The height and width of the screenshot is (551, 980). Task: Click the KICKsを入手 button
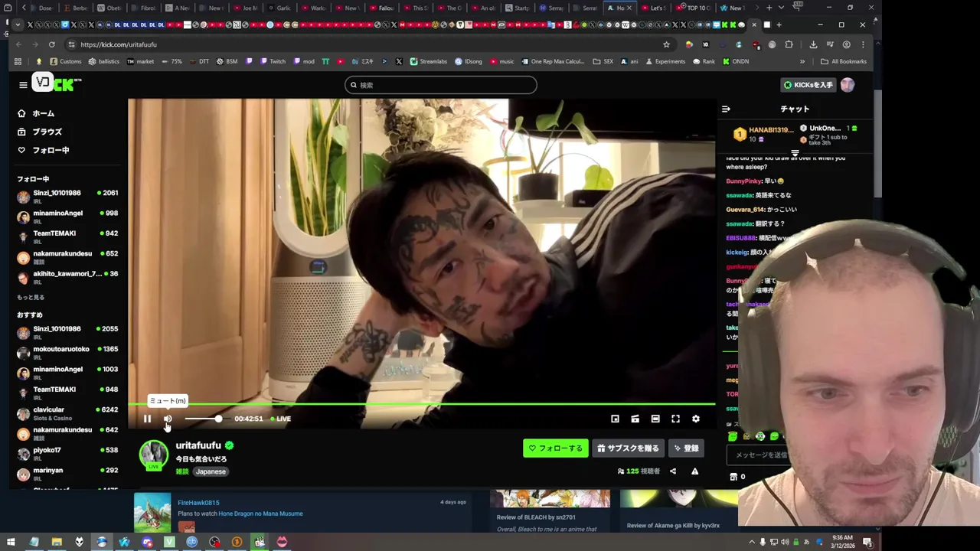point(808,85)
